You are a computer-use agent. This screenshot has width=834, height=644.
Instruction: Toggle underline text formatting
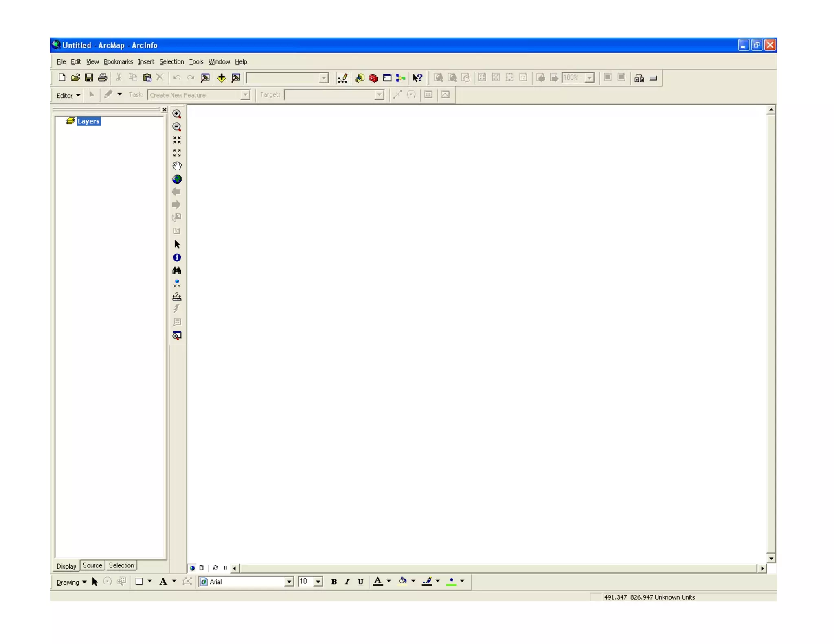[360, 582]
